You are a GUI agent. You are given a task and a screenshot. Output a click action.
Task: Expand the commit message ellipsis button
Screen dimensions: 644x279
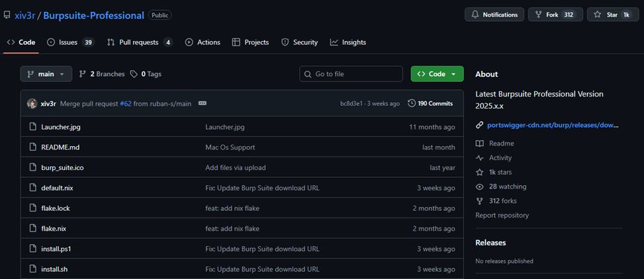point(202,103)
